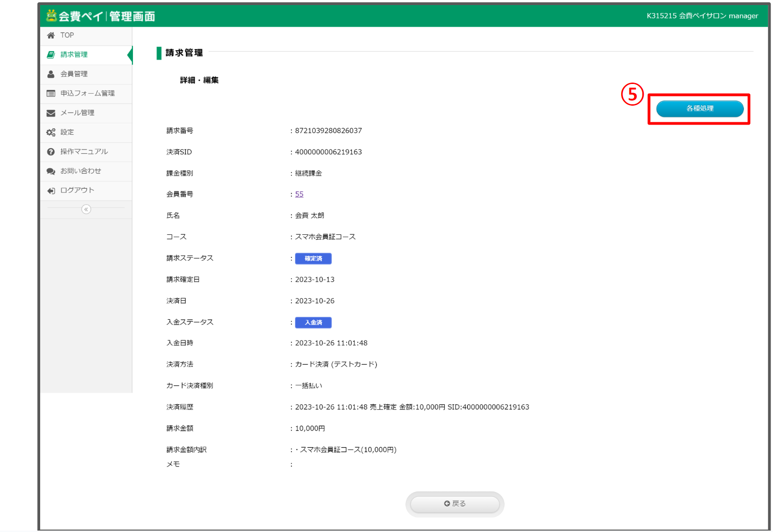The height and width of the screenshot is (532, 773).
Task: Click the 申込フォーム管理 form icon
Action: [51, 94]
